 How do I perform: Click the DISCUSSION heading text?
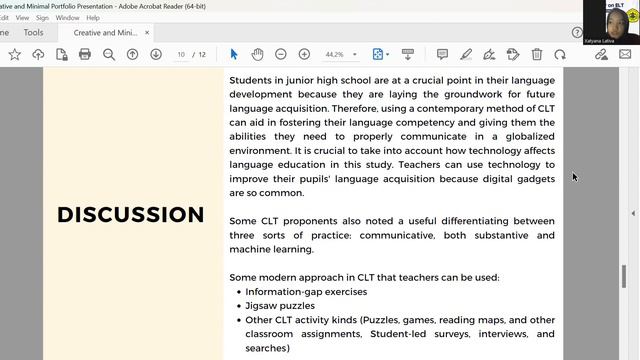130,214
